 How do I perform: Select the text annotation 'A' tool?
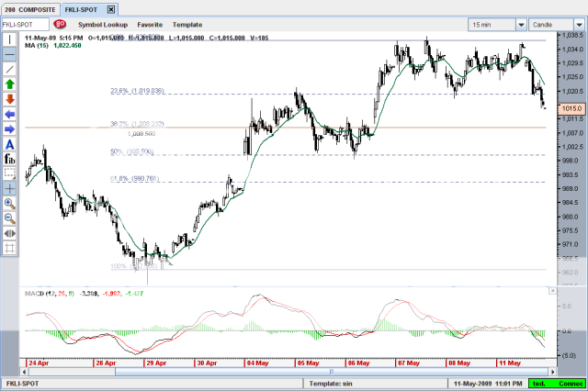10,144
